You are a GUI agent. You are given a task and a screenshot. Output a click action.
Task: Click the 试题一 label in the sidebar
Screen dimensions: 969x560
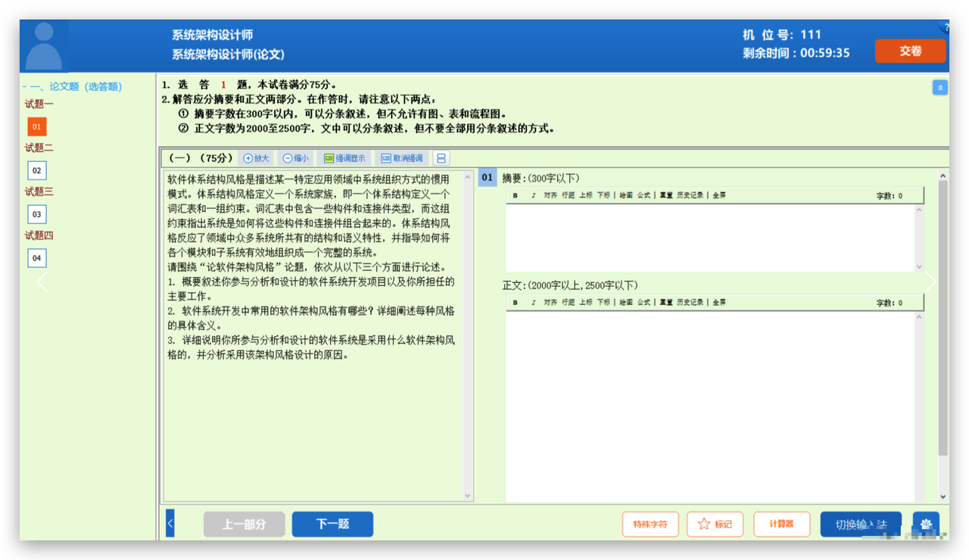point(39,104)
